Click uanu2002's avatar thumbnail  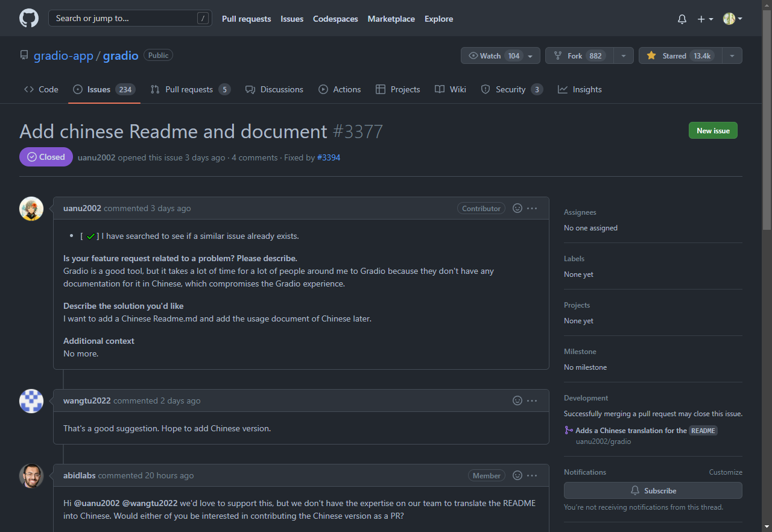pyautogui.click(x=31, y=209)
